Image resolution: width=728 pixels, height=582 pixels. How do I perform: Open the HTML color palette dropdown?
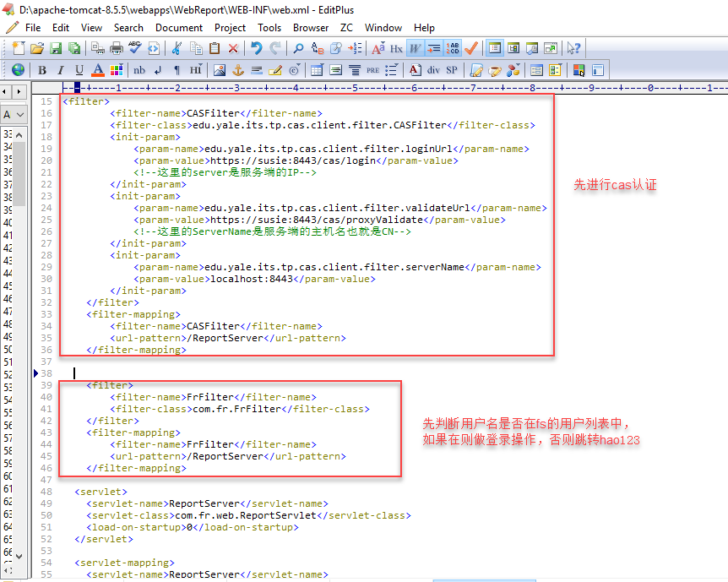[117, 70]
